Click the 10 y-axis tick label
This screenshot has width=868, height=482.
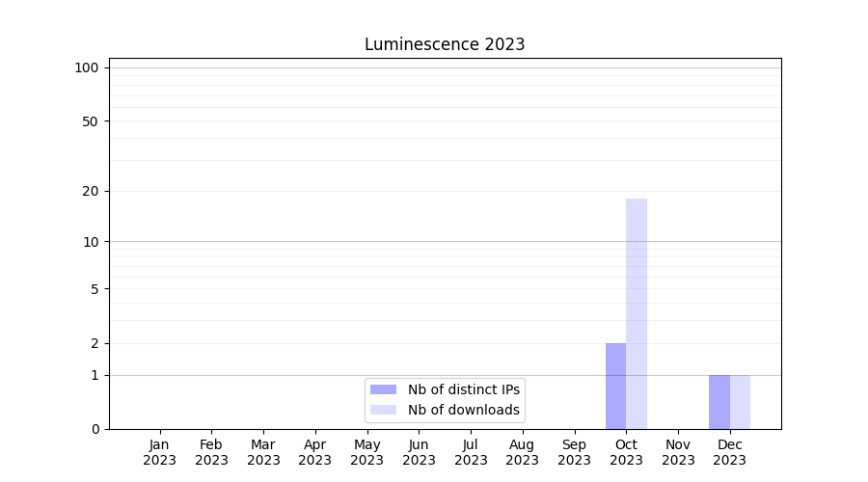[x=91, y=242]
